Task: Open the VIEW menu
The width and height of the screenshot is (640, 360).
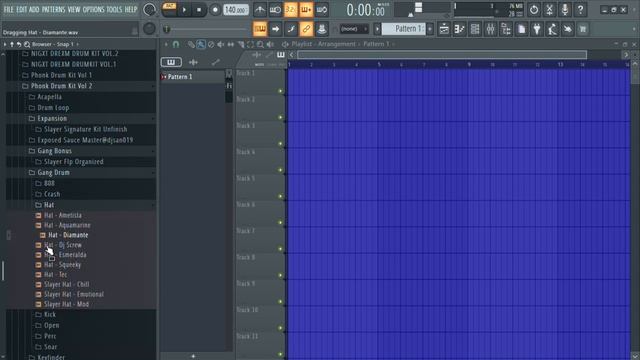Action: 74,9
